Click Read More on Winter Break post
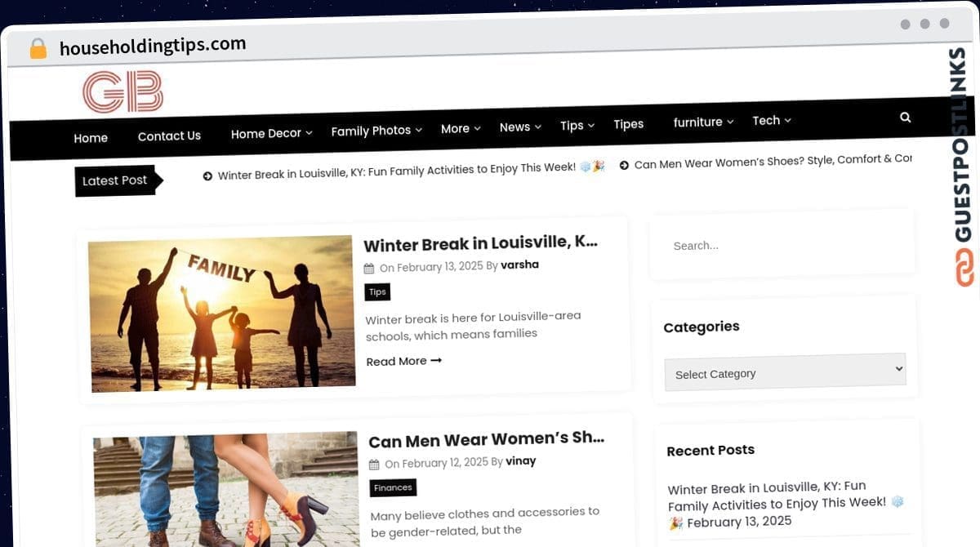Screen dimensions: 980x547 [x=403, y=361]
